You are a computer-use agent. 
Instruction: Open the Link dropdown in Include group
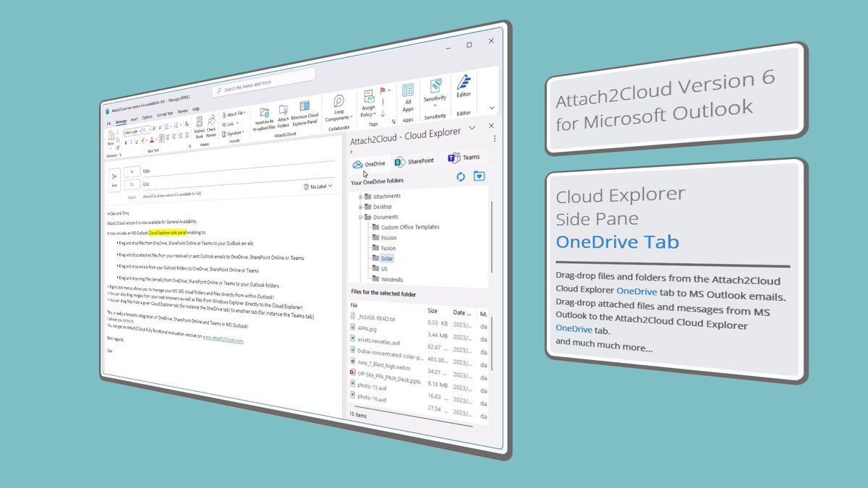tap(231, 124)
